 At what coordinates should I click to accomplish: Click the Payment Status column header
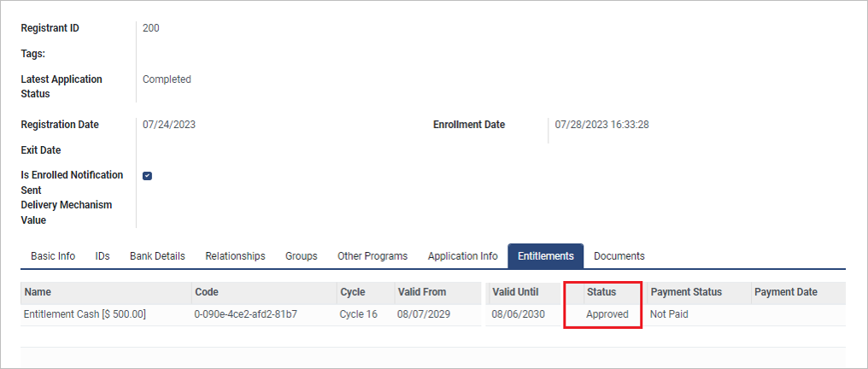(x=686, y=292)
